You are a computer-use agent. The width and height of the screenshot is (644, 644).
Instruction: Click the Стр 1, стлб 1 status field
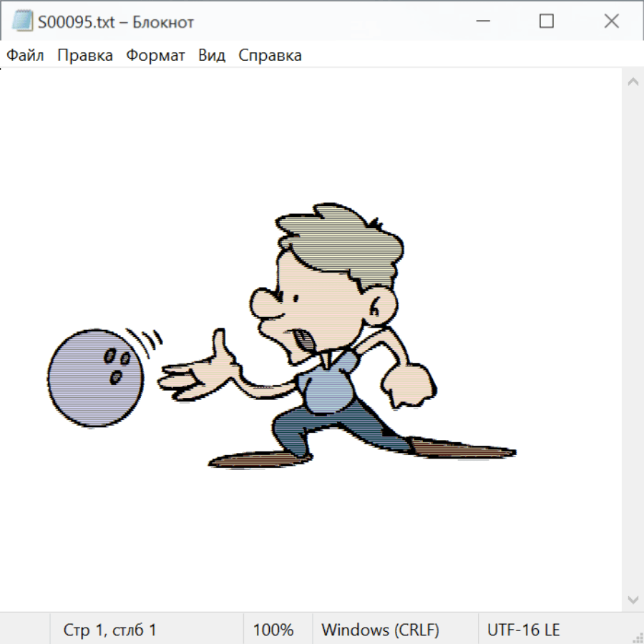pyautogui.click(x=109, y=630)
